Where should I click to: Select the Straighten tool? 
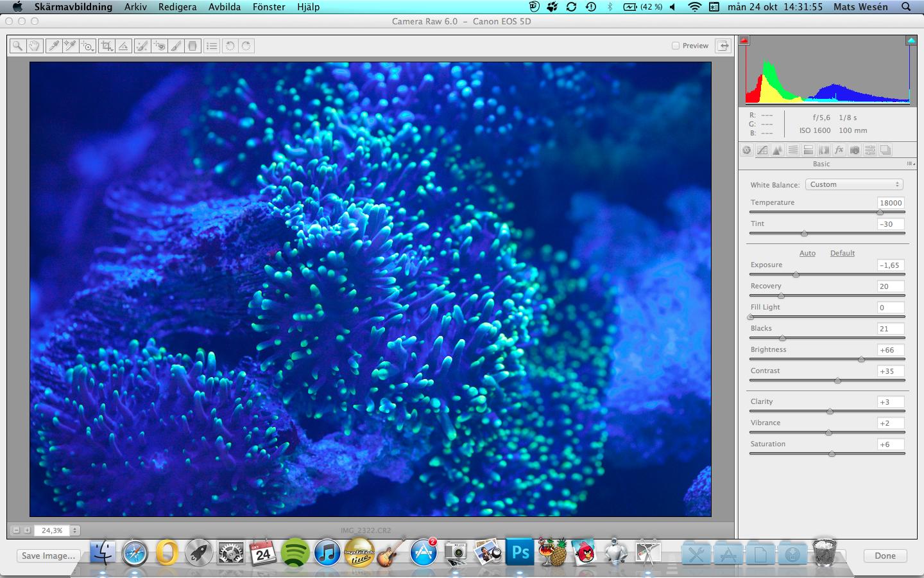click(124, 46)
